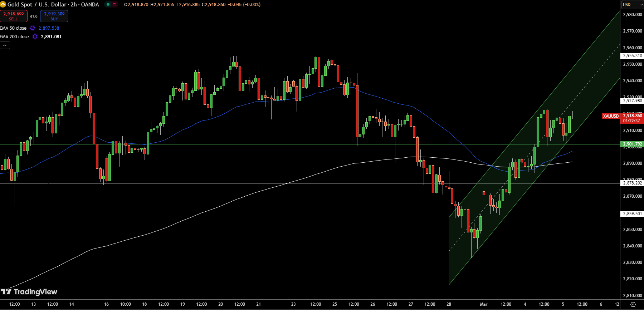Click the gold symbol logo icon
644x310 pixels.
[x=3, y=5]
